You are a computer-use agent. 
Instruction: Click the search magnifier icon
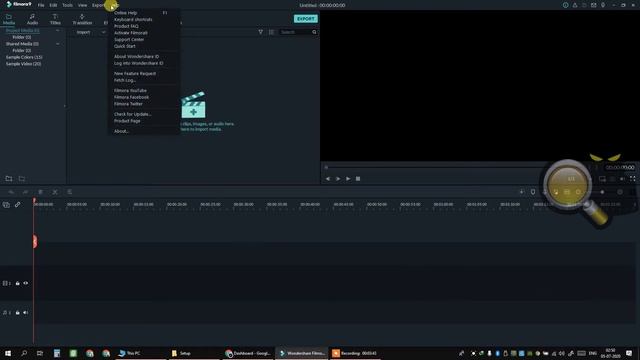pyautogui.click(x=314, y=32)
